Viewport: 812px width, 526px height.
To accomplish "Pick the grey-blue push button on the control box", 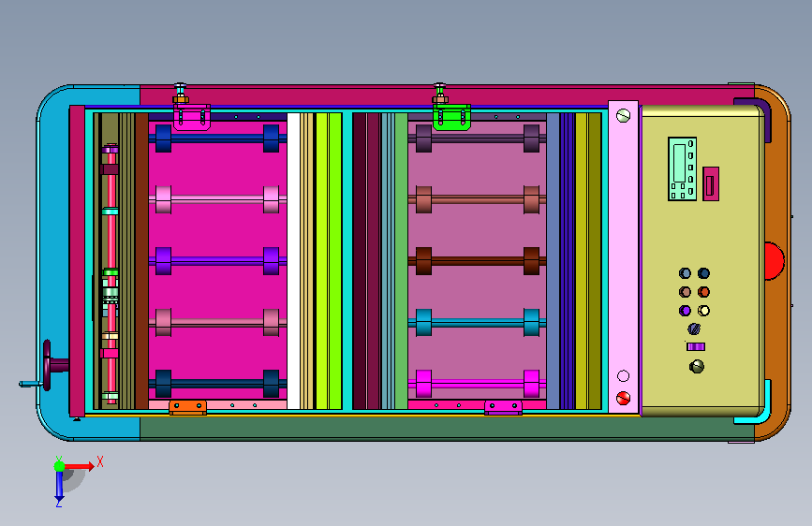I will coord(685,273).
